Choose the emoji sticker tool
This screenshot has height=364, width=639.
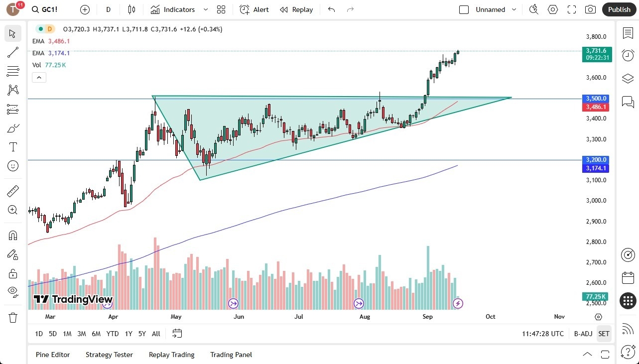(x=13, y=166)
